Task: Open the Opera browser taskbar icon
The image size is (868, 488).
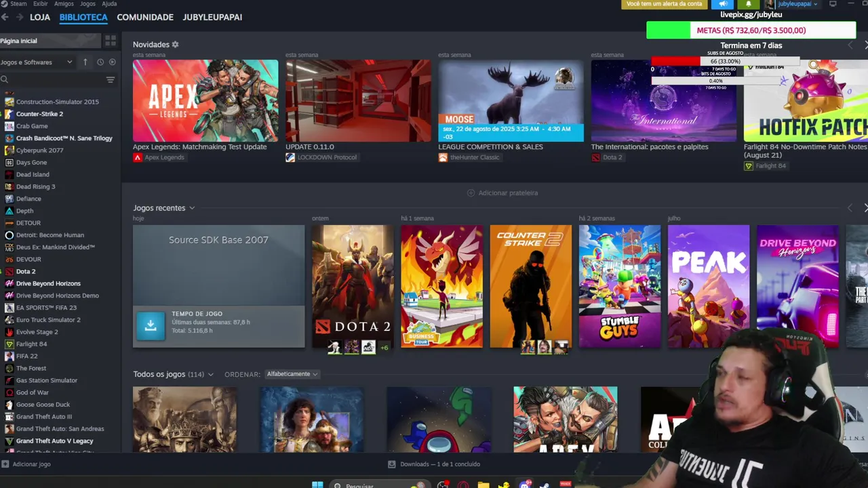Action: point(463,485)
